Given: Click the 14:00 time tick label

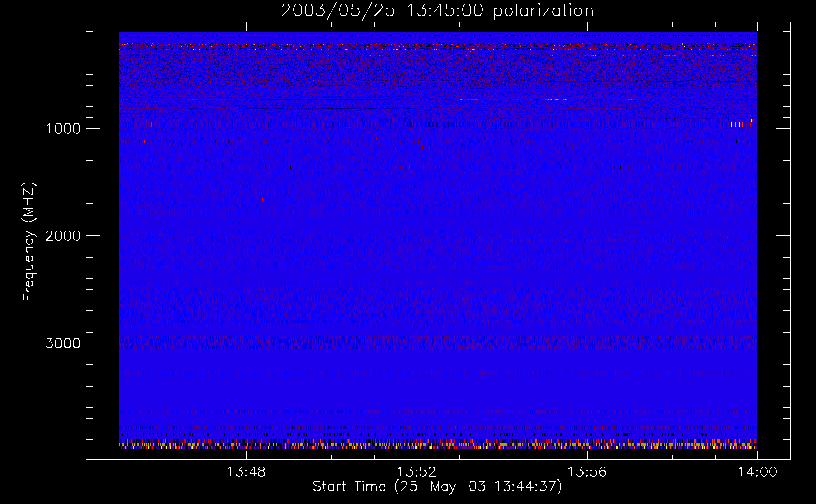Looking at the screenshot, I should click(x=757, y=472).
